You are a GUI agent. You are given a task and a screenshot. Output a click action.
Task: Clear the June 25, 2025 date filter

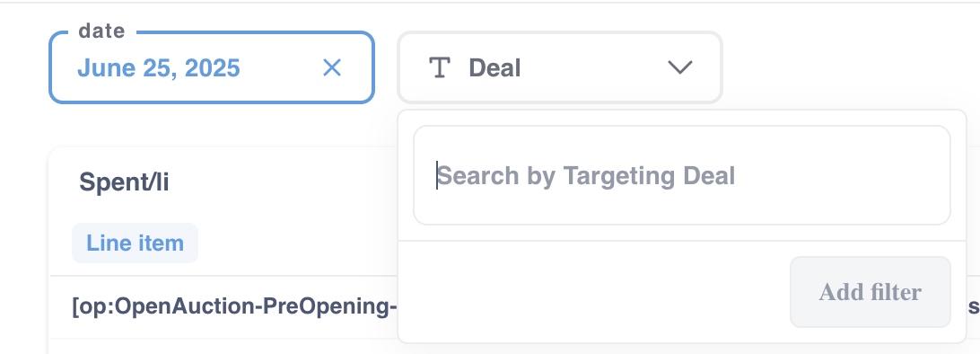tap(331, 67)
